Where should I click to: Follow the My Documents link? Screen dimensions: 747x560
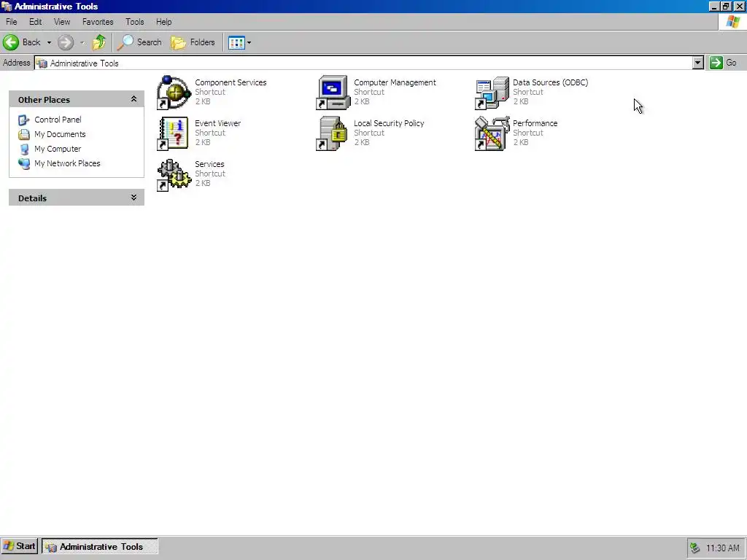click(60, 135)
